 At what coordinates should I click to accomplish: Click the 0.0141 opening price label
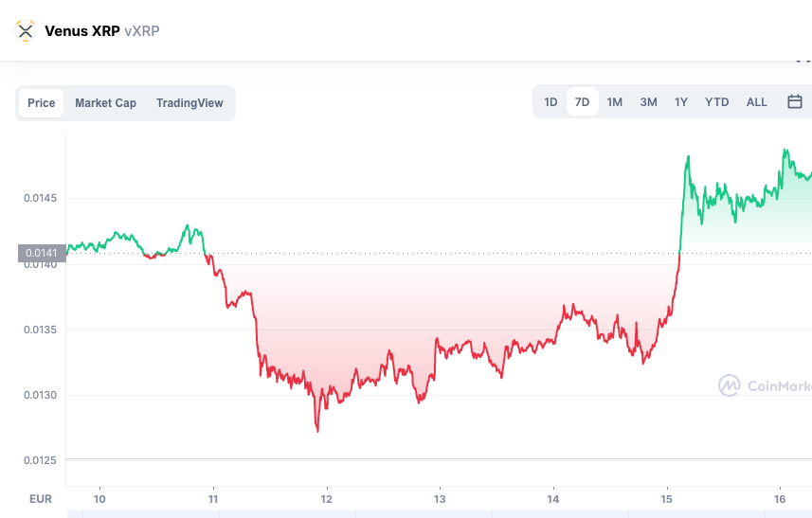(x=41, y=253)
